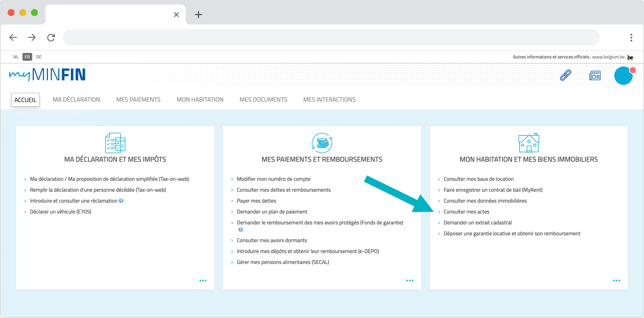
Task: Select the FR language option
Action: pyautogui.click(x=27, y=57)
